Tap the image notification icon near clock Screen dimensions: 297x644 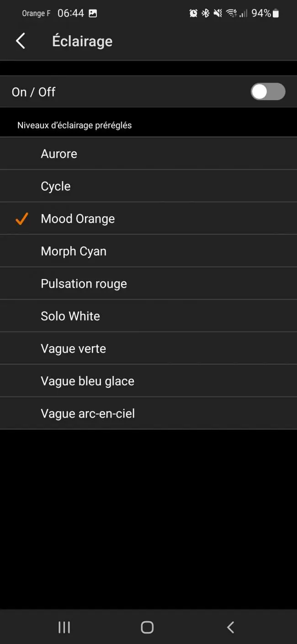point(93,13)
